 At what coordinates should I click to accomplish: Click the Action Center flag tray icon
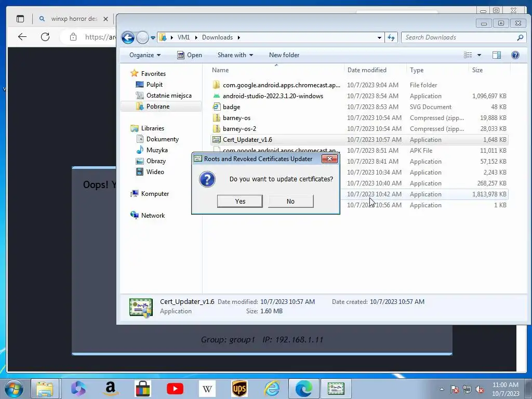click(x=454, y=389)
